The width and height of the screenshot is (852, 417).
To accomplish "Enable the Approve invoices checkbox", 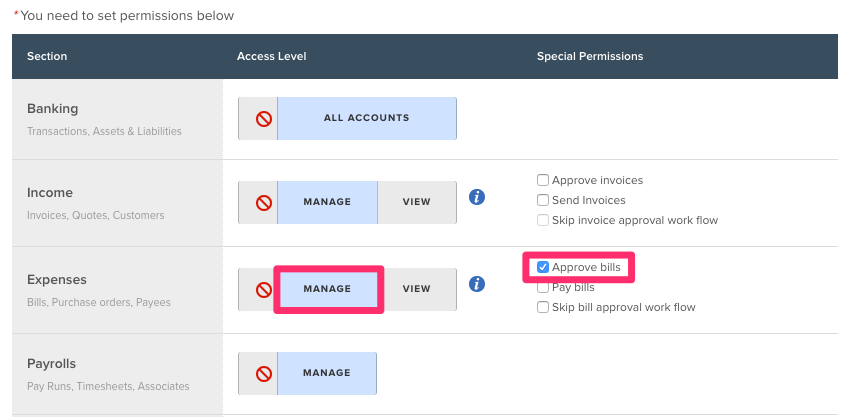I will [x=542, y=180].
